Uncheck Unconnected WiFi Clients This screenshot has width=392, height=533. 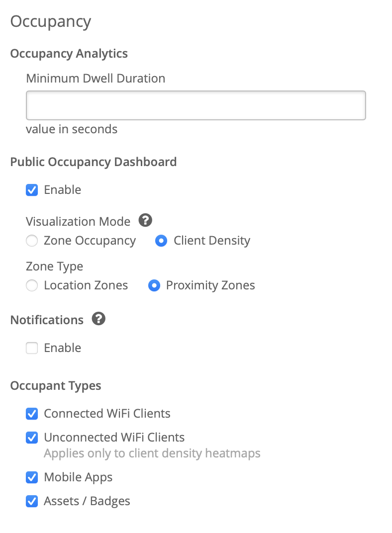32,438
